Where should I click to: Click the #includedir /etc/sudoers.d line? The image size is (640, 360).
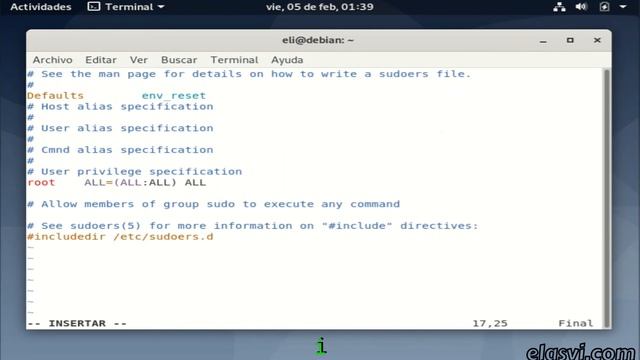[120, 237]
